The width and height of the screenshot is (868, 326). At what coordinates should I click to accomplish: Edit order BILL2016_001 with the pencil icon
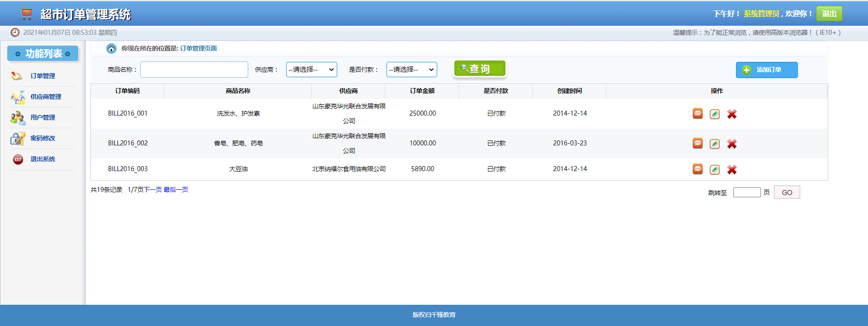(x=715, y=114)
